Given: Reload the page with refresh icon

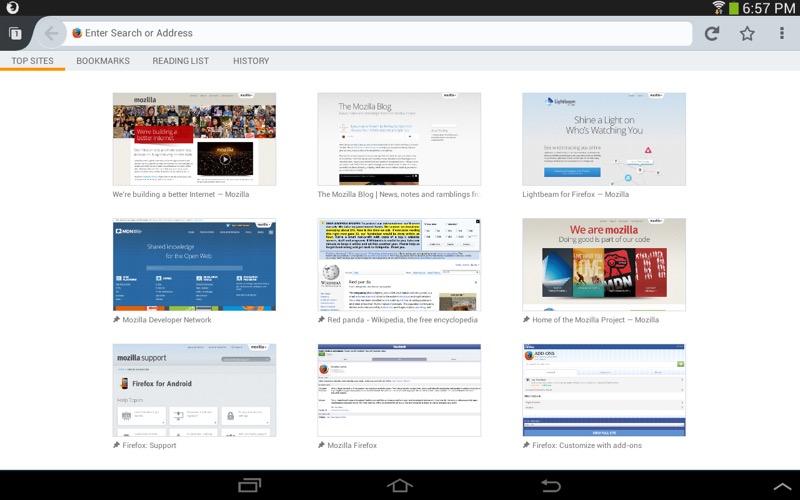Looking at the screenshot, I should tap(711, 33).
